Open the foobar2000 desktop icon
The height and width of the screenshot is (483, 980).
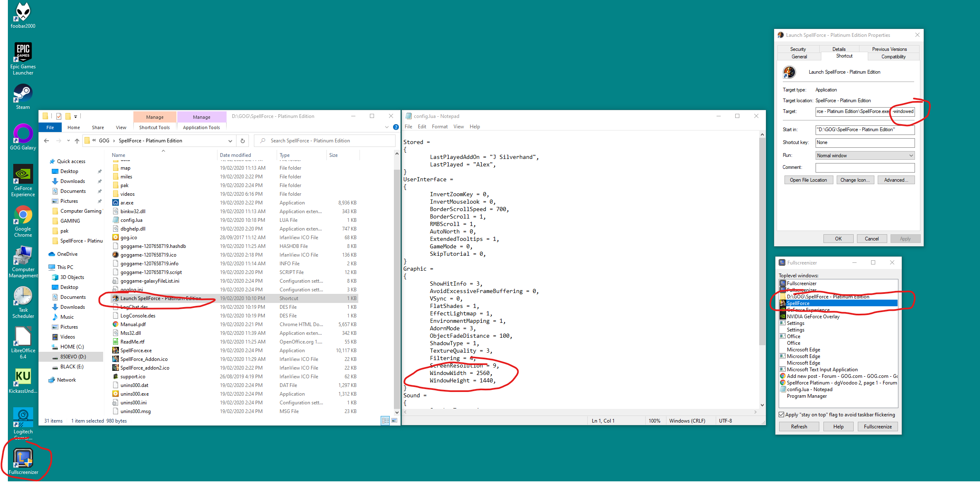pos(23,16)
